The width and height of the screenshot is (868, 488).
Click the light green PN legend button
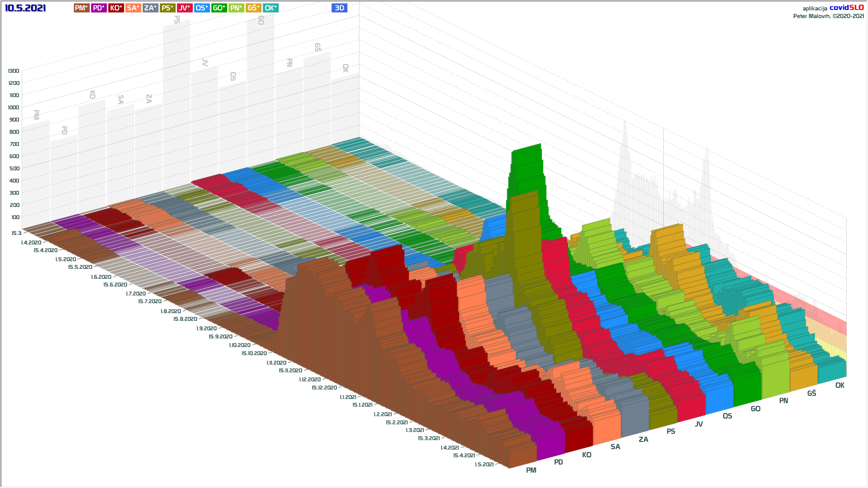pyautogui.click(x=236, y=8)
